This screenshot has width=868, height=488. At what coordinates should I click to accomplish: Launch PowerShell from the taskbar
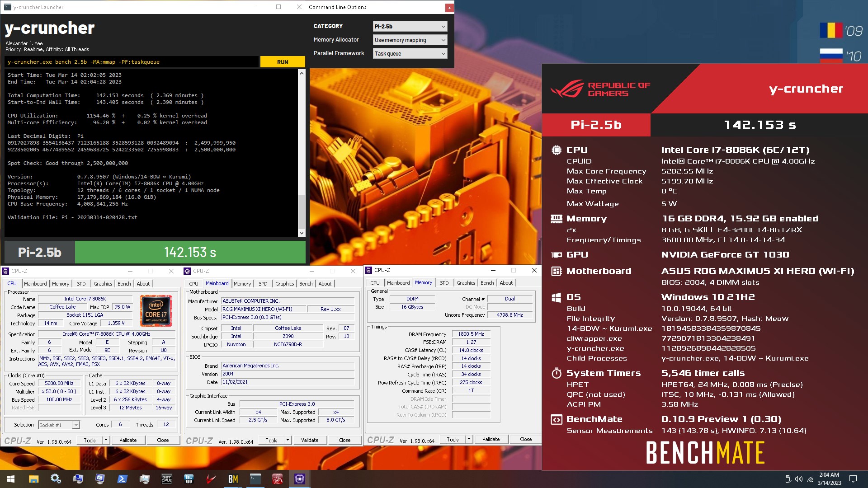click(x=122, y=479)
